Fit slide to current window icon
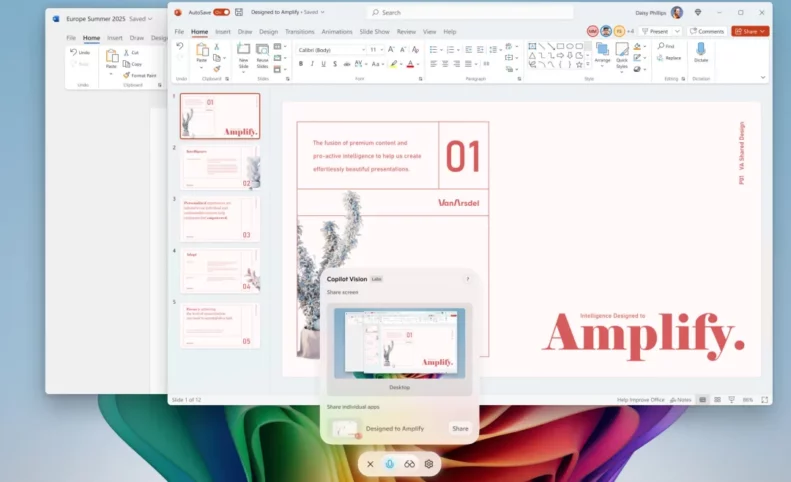This screenshot has height=482, width=791. point(765,400)
